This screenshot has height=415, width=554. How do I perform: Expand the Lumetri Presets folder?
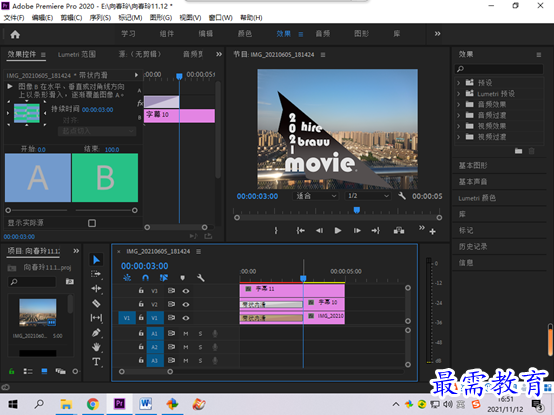coord(459,94)
